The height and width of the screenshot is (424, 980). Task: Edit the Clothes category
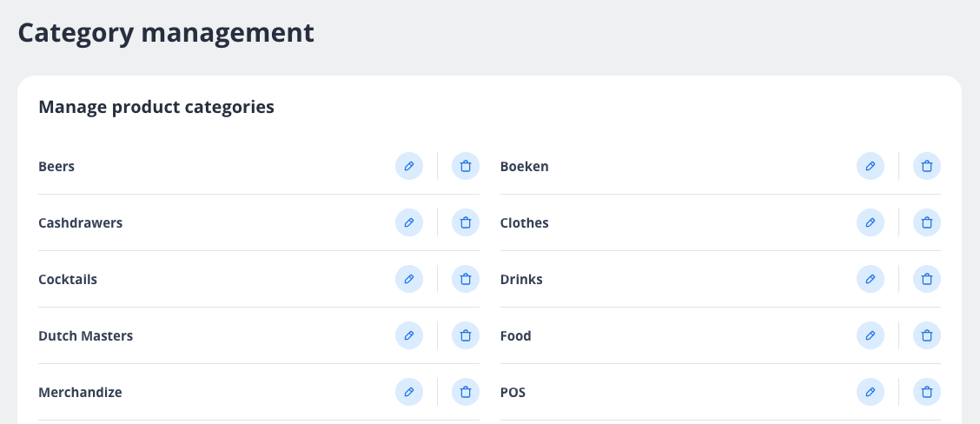[x=871, y=222]
